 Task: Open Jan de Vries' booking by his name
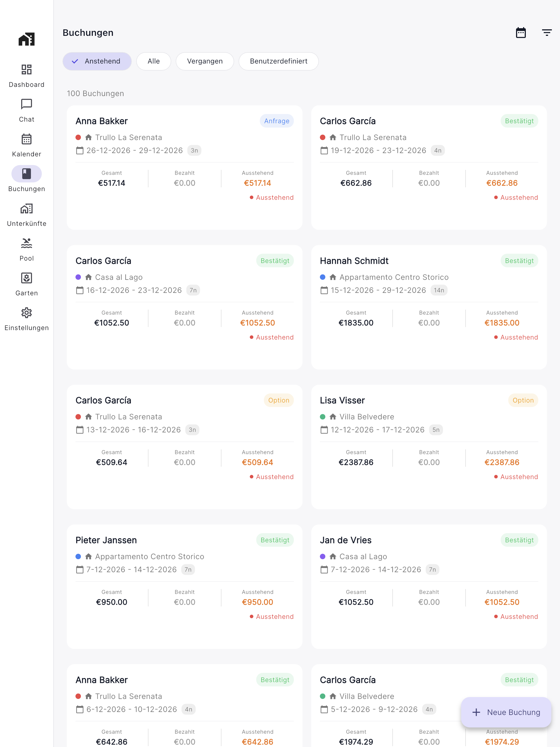point(346,540)
